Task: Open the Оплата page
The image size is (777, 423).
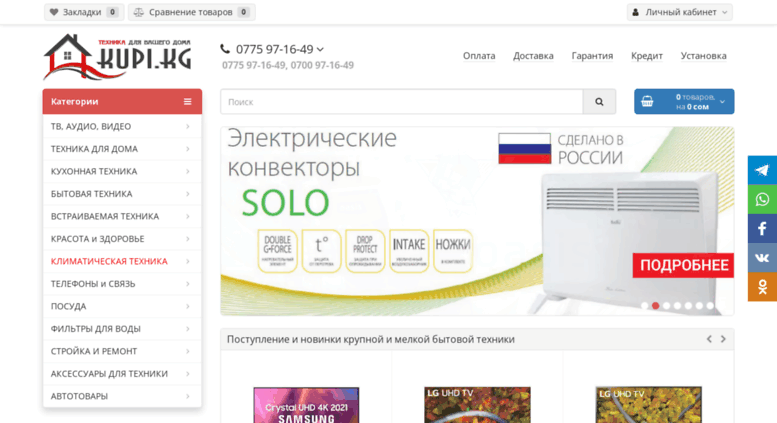Action: pos(479,56)
